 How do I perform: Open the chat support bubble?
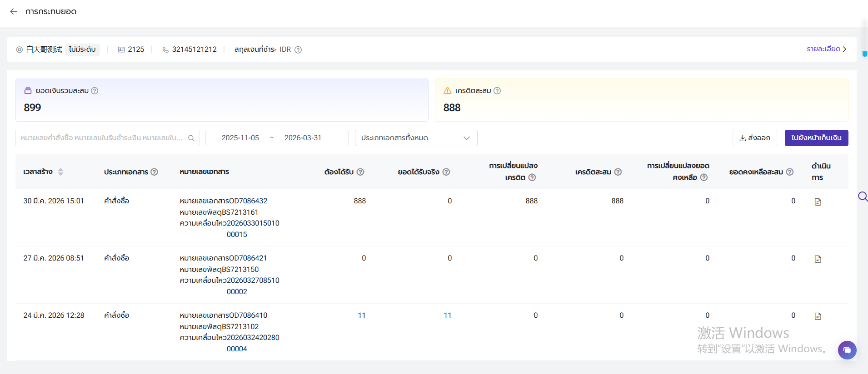(x=847, y=350)
